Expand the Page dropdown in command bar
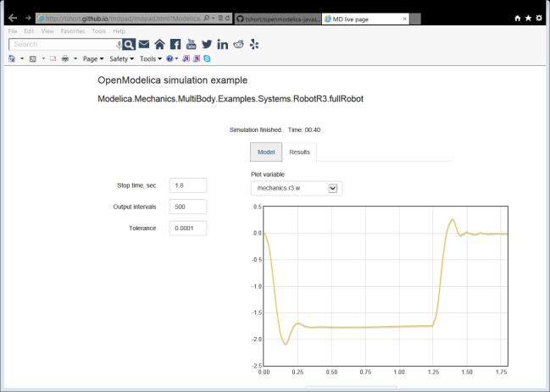Image resolution: width=550 pixels, height=392 pixels. (x=93, y=59)
